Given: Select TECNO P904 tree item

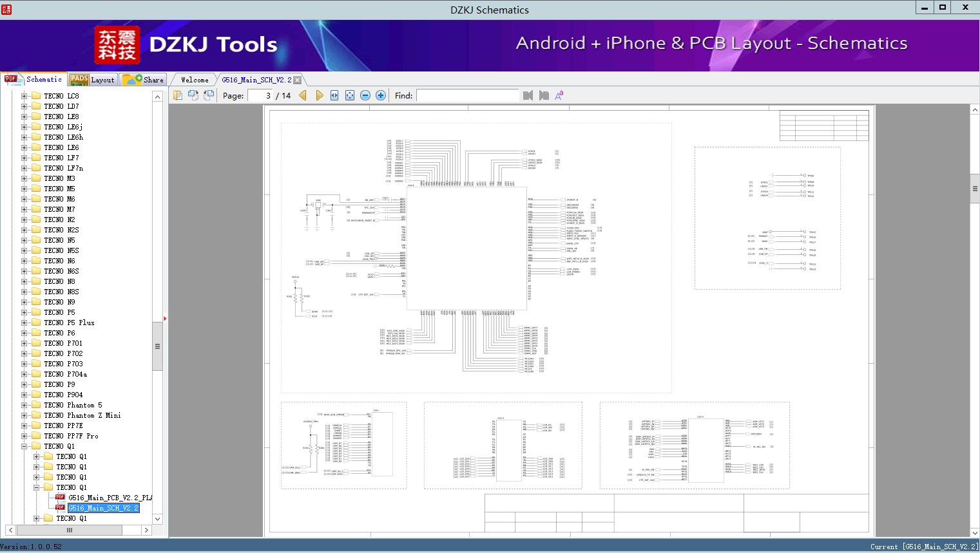Looking at the screenshot, I should 63,395.
